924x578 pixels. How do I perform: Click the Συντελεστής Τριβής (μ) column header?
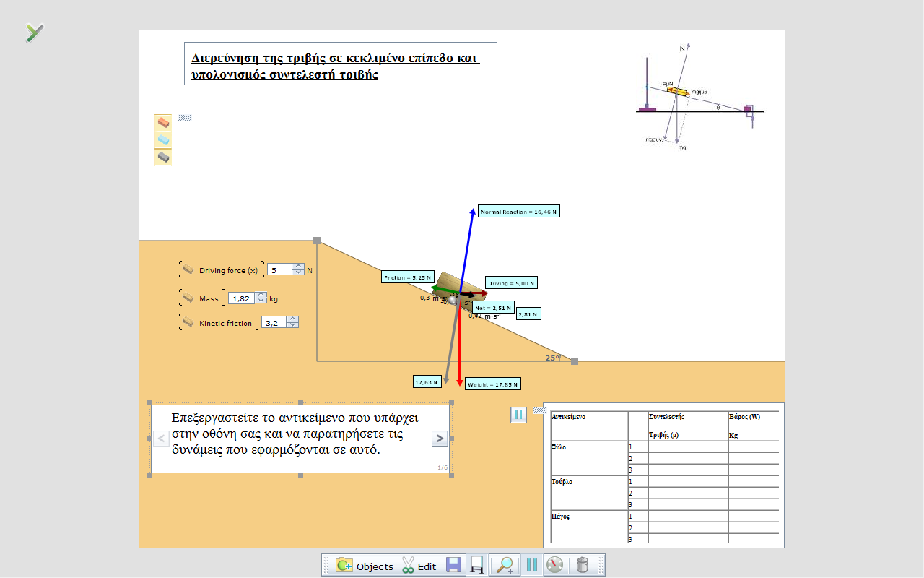pyautogui.click(x=666, y=426)
